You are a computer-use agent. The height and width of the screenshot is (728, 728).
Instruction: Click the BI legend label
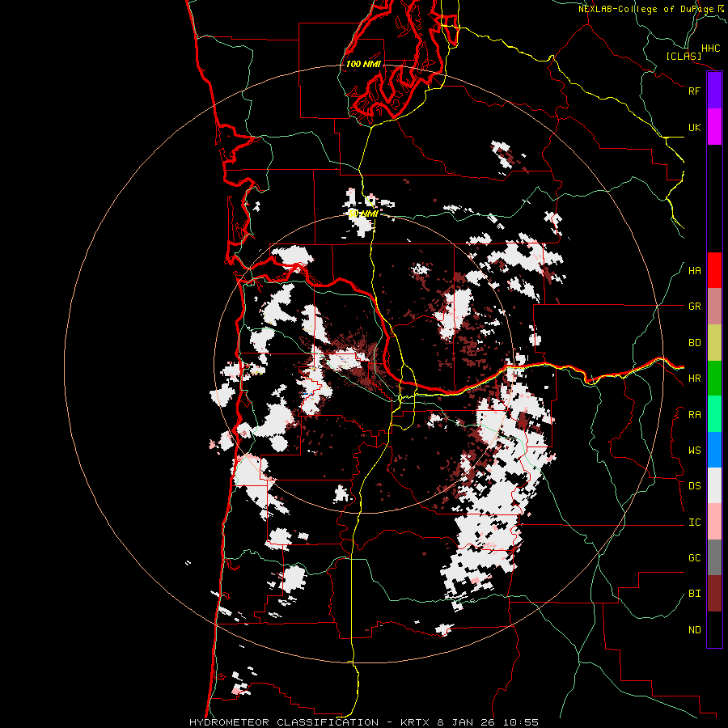pyautogui.click(x=694, y=594)
